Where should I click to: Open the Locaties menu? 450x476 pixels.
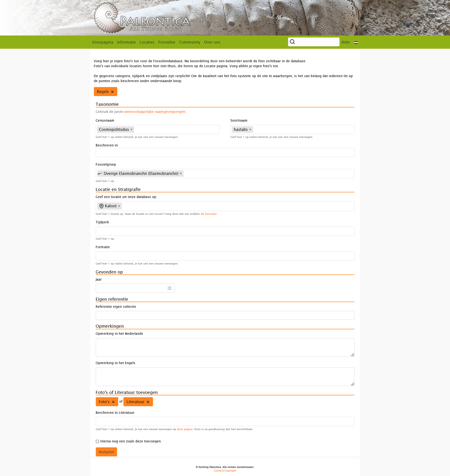147,42
